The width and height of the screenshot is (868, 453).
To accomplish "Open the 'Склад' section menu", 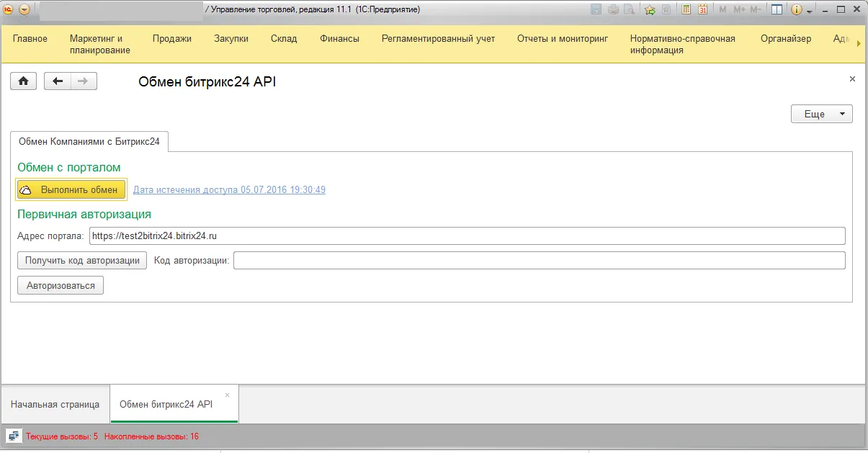I will click(284, 39).
